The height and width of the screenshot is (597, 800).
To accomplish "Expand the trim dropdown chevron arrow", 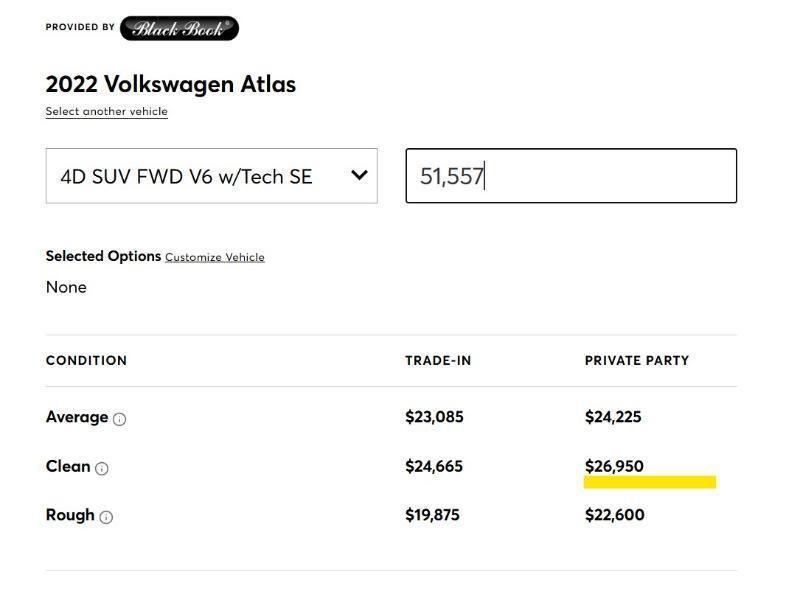I will (x=359, y=176).
